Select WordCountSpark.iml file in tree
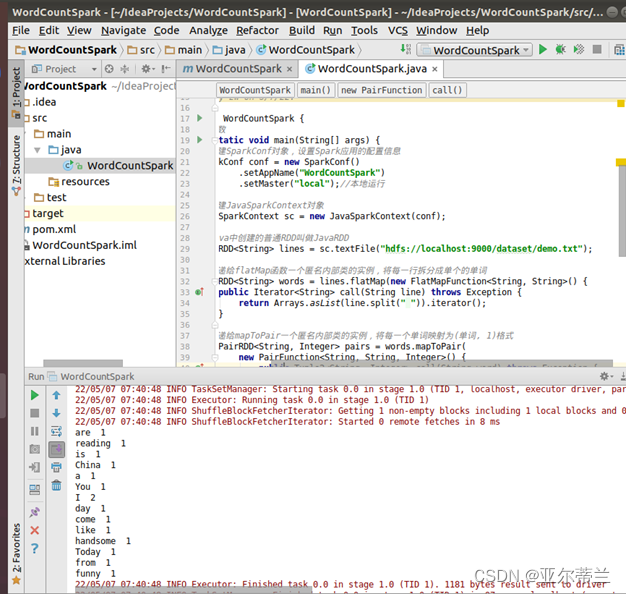626x594 pixels. tap(84, 245)
